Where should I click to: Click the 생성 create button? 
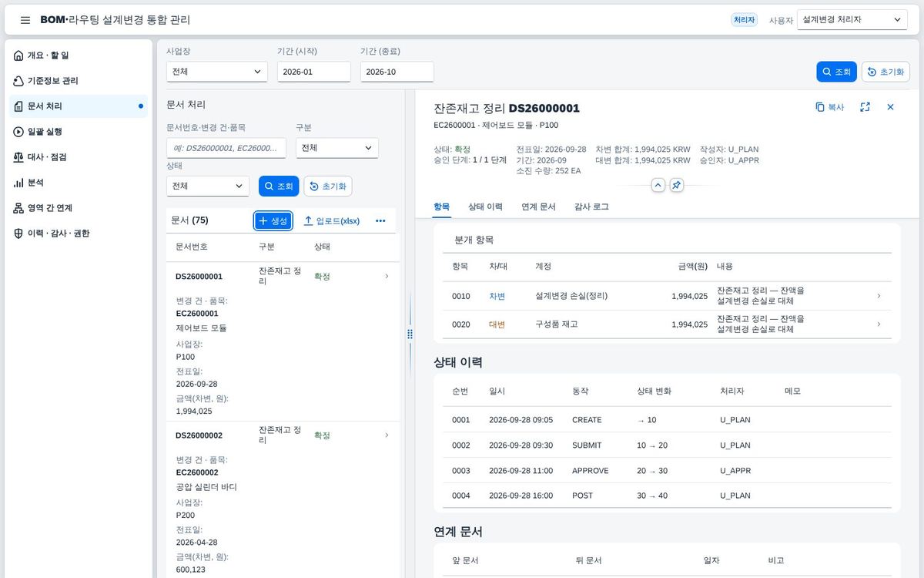[273, 221]
